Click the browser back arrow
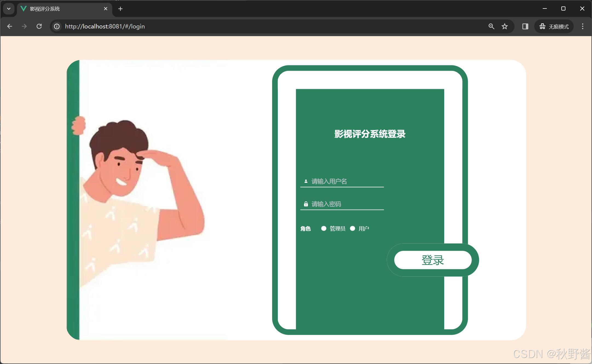 pos(10,26)
